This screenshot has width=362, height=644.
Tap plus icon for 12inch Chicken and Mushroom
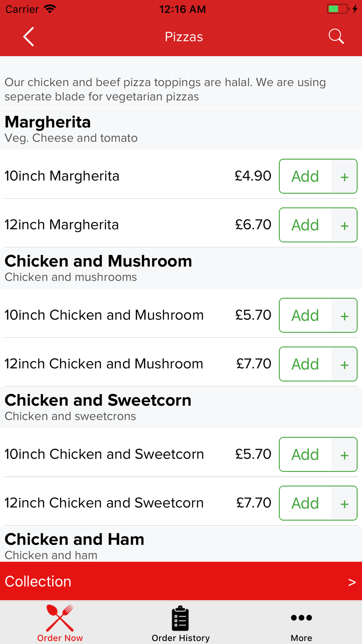(344, 364)
